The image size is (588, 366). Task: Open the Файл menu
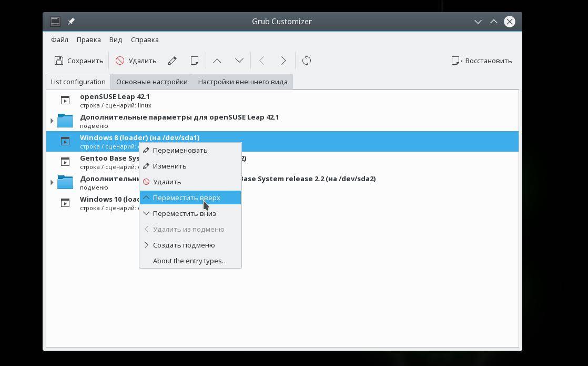click(59, 39)
